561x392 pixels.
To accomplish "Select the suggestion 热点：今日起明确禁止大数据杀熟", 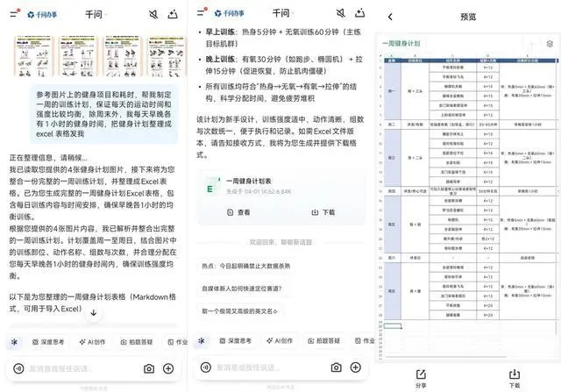I will (246, 266).
